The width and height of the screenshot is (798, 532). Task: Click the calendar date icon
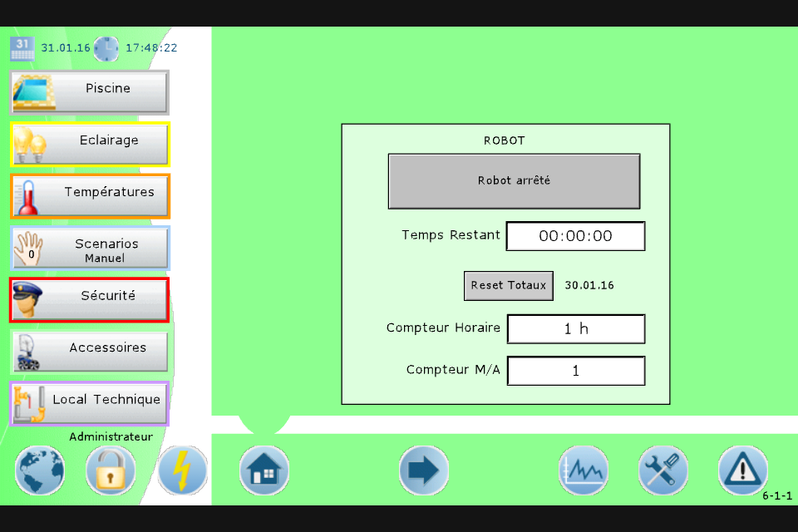(x=22, y=48)
